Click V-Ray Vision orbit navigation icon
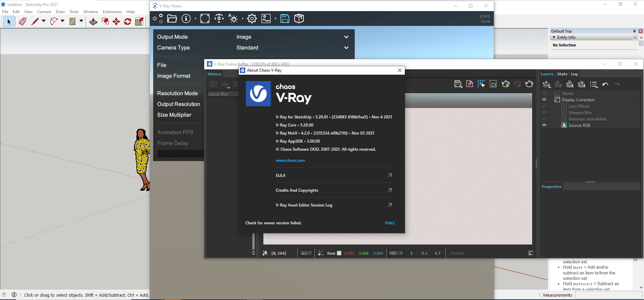This screenshot has height=300, width=644. click(219, 18)
